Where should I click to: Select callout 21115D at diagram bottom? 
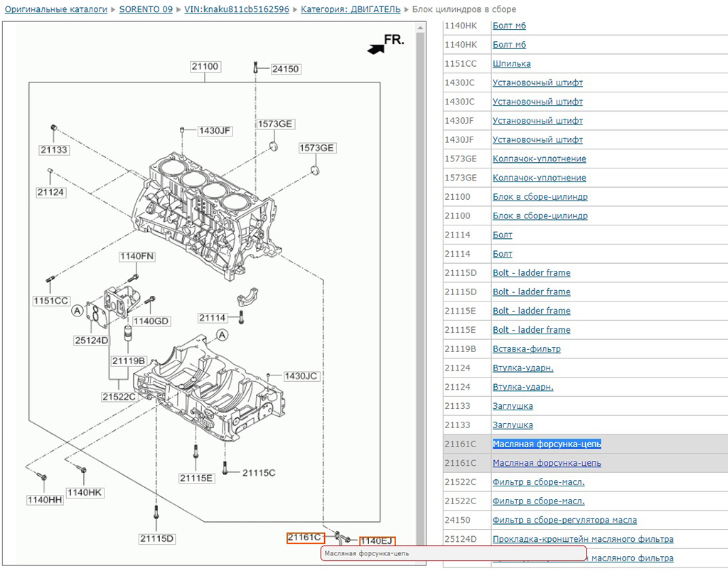157,538
